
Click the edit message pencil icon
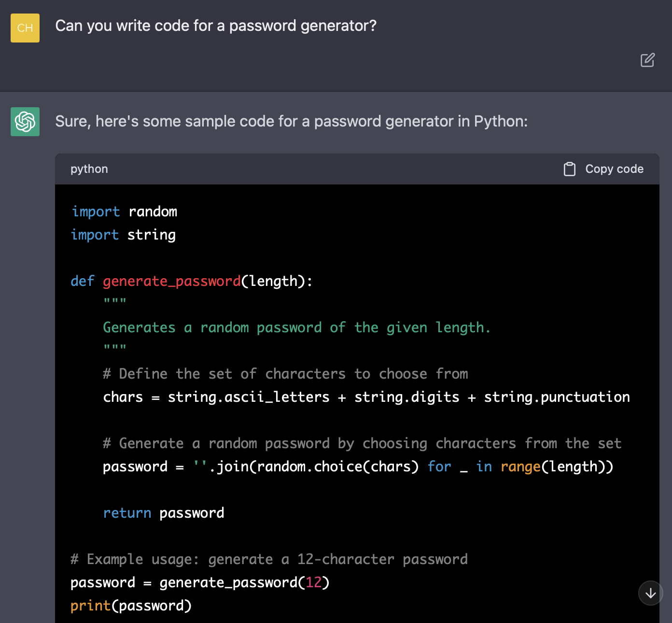click(647, 60)
